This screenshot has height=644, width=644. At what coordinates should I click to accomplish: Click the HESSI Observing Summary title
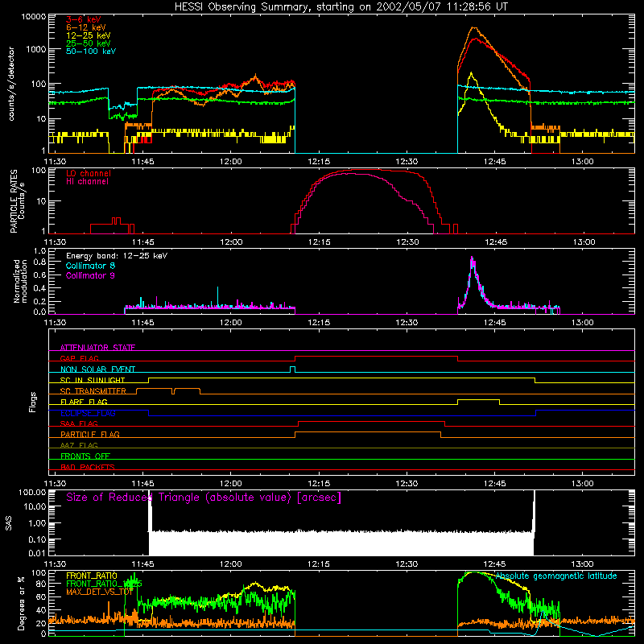coord(341,7)
